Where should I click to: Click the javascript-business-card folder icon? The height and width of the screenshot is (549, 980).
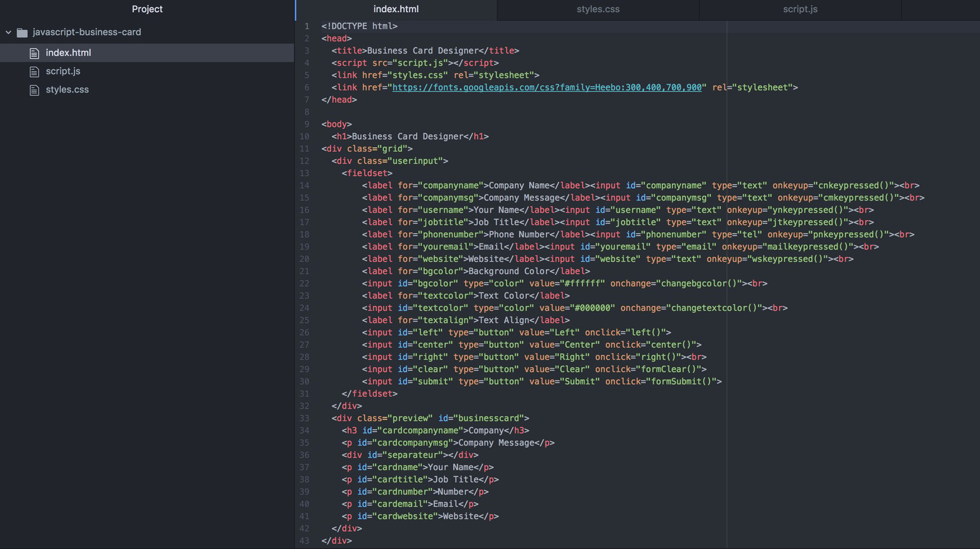[22, 32]
